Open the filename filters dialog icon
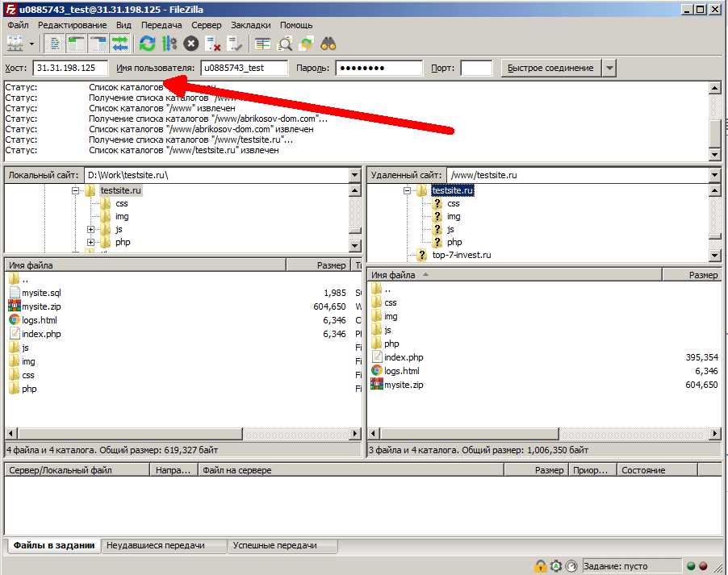 (x=262, y=44)
